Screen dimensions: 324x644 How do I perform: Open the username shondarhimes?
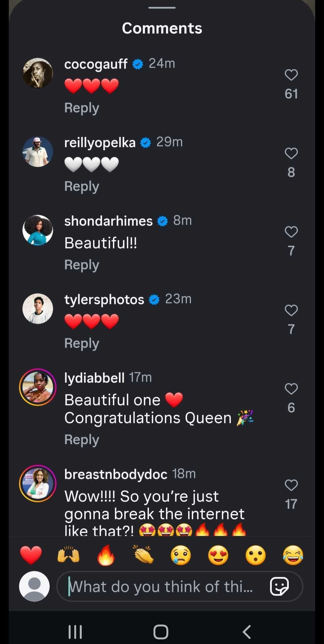(x=108, y=221)
